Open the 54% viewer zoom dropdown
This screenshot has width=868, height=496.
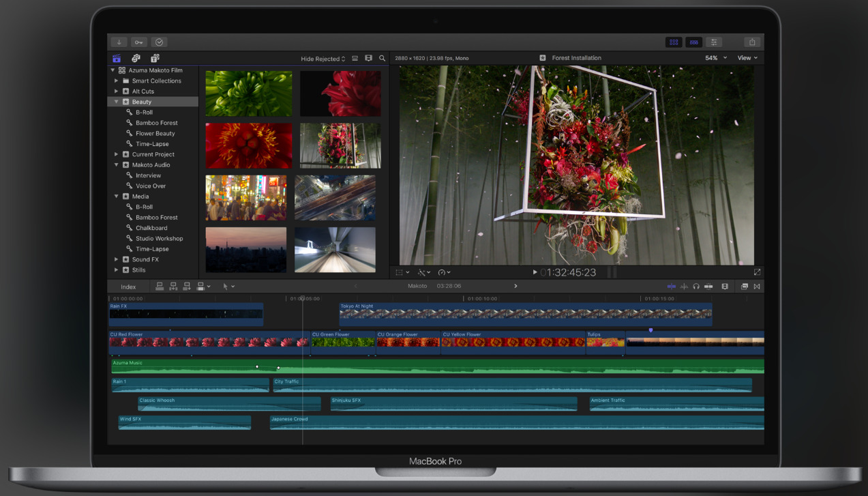pos(716,58)
